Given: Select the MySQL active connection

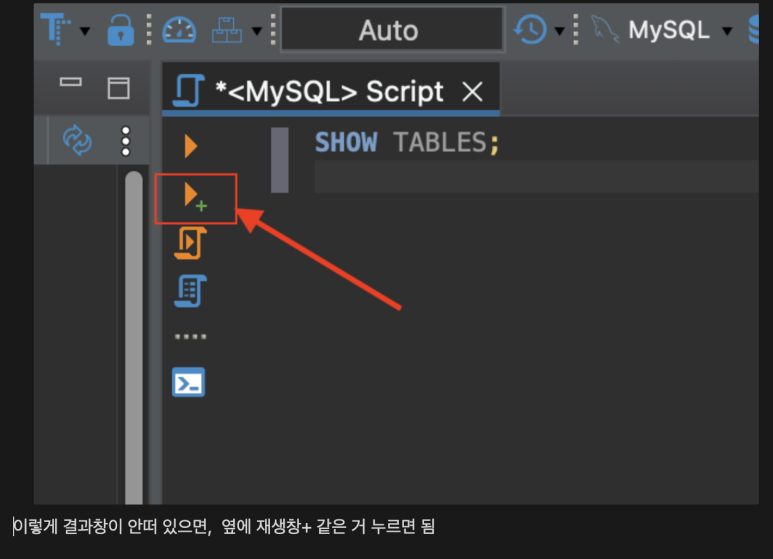Looking at the screenshot, I should (669, 30).
